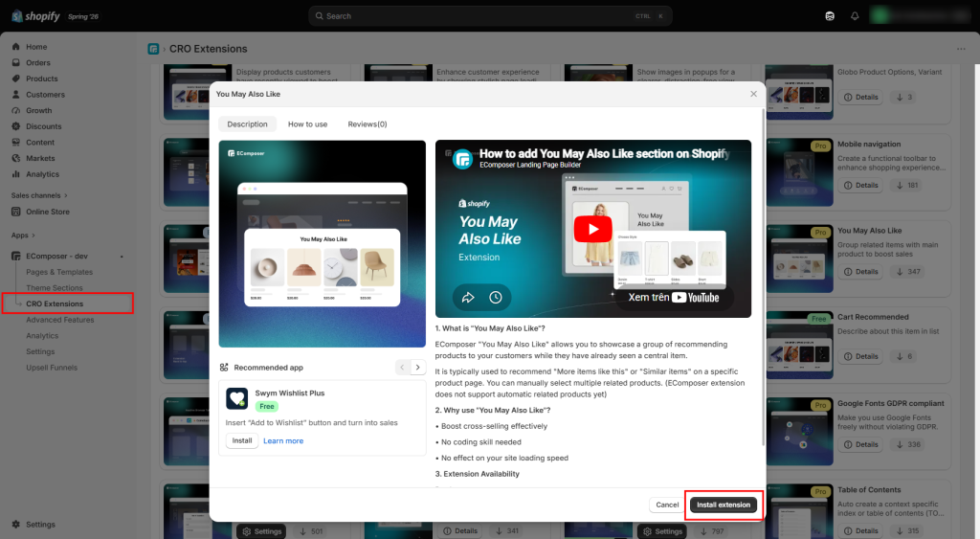Click the Xem trên YouTube link
Viewport: 980px width, 539px height.
pos(673,298)
